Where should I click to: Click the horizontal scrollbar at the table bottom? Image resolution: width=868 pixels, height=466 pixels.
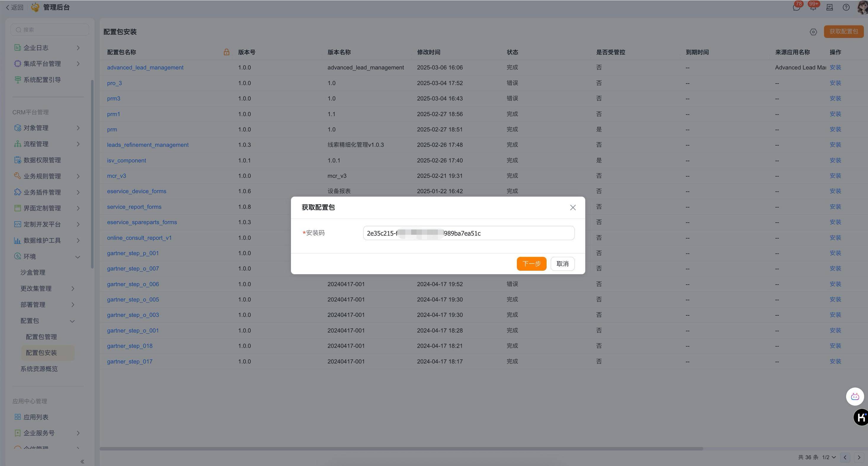point(401,449)
